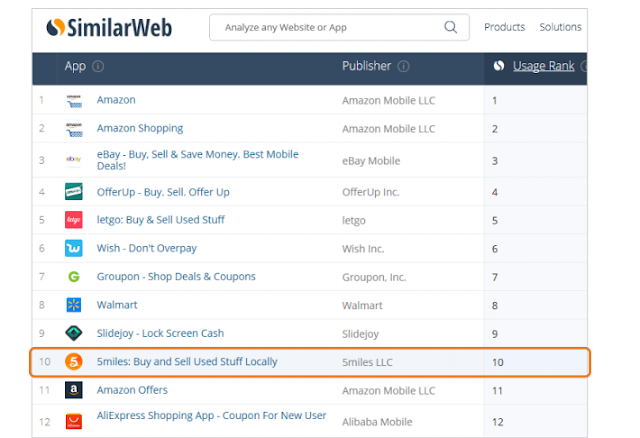Click publisher Walmart
Screen dimensions: 640x438
(362, 306)
